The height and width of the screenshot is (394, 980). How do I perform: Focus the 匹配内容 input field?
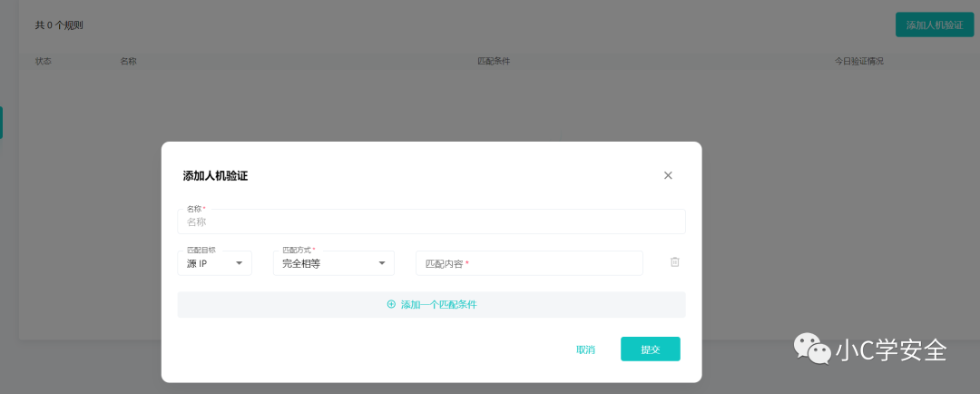pos(529,263)
